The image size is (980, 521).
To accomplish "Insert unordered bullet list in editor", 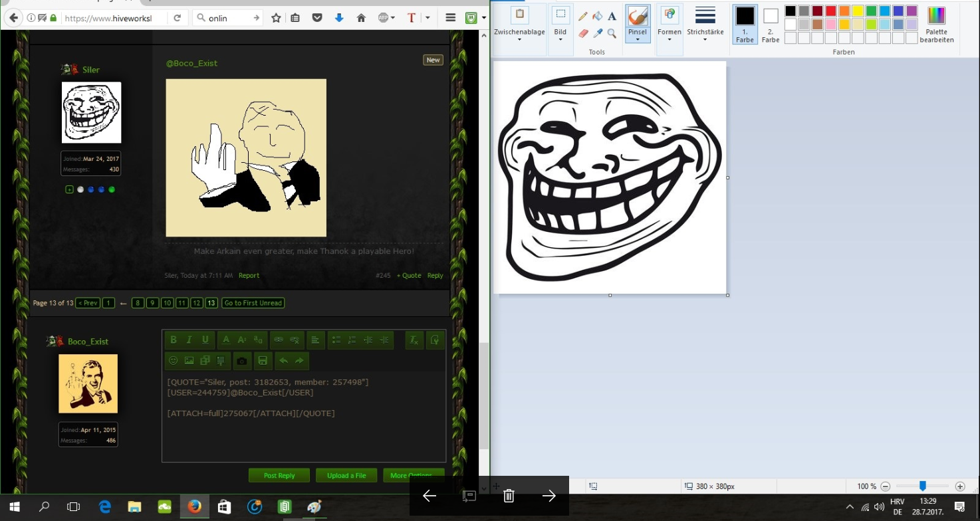I will [336, 340].
